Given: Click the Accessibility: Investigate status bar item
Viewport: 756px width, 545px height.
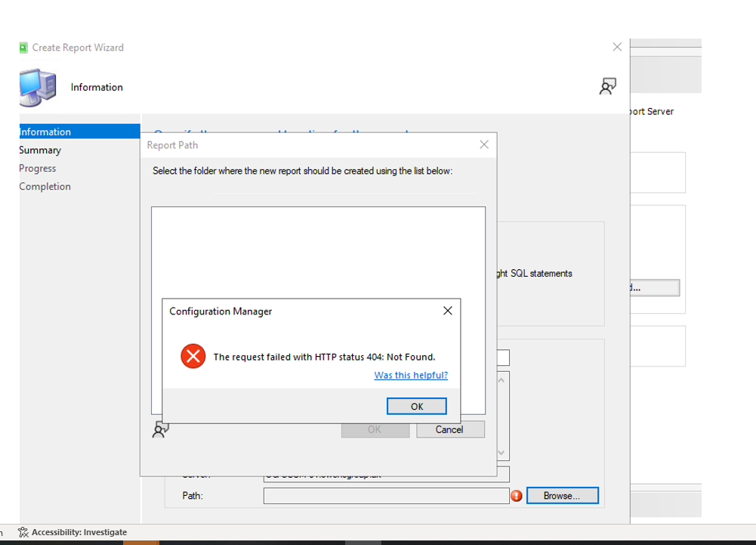Looking at the screenshot, I should (x=73, y=532).
